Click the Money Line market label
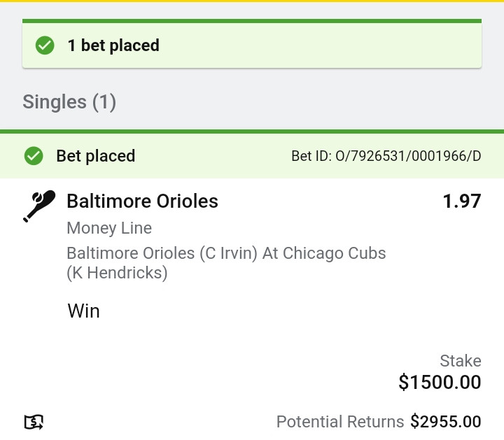The image size is (504, 440). click(109, 228)
